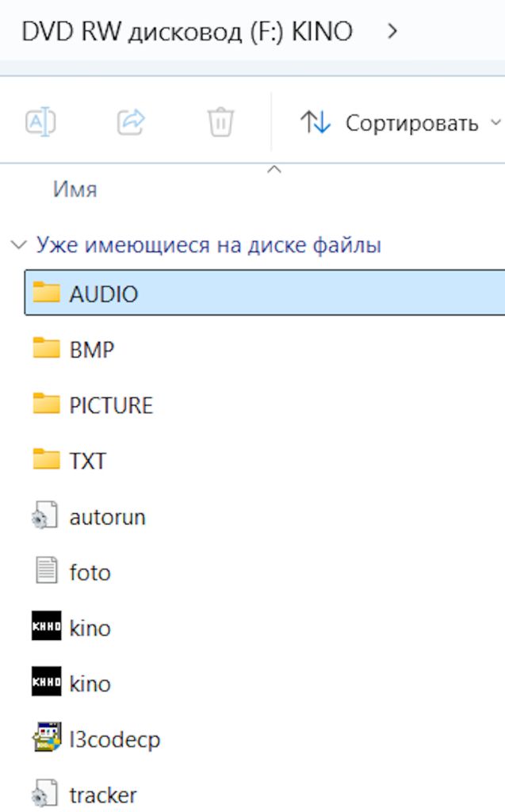Click the Сортировать button label
505x812 pixels.
(411, 123)
